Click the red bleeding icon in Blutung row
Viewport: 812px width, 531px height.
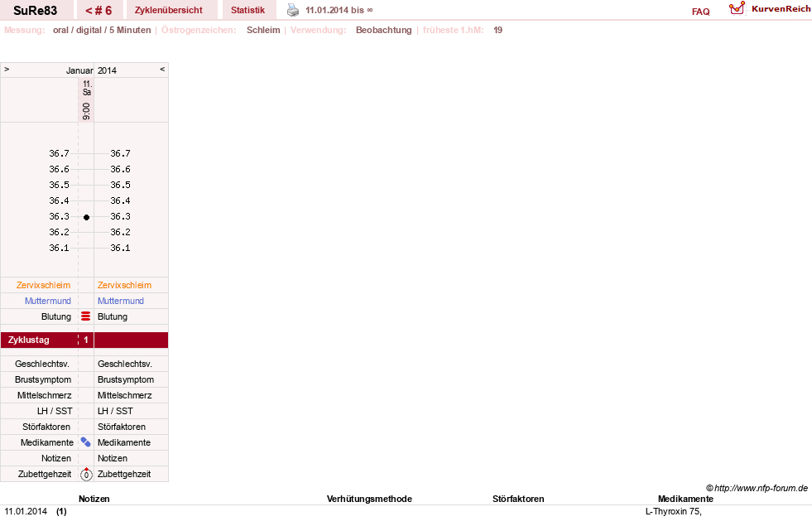86,316
